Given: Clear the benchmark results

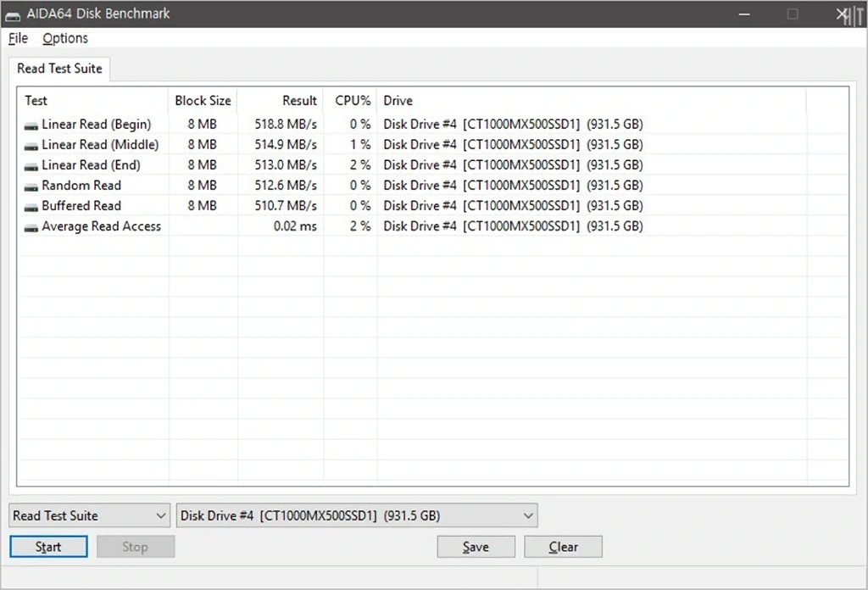Looking at the screenshot, I should pyautogui.click(x=563, y=547).
